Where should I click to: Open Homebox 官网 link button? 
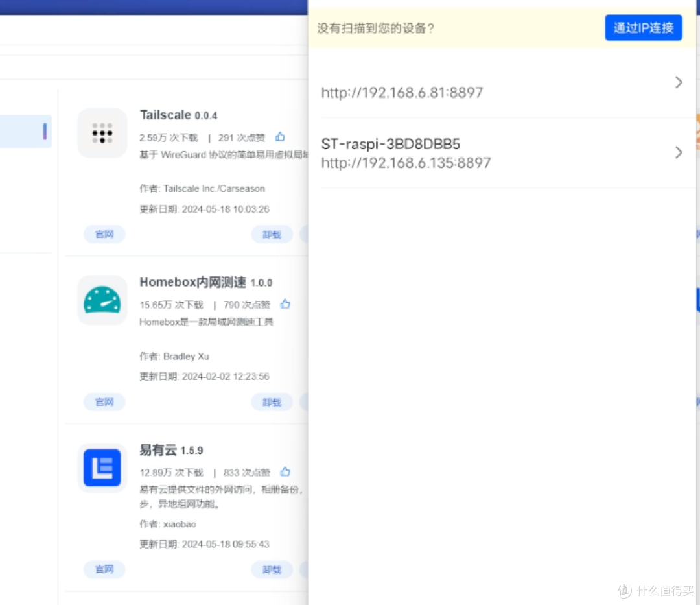(104, 402)
